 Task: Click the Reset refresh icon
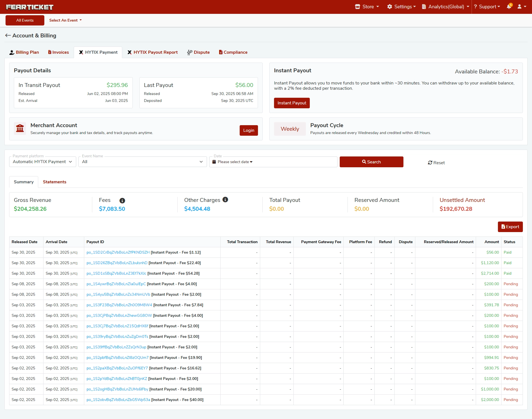(430, 163)
